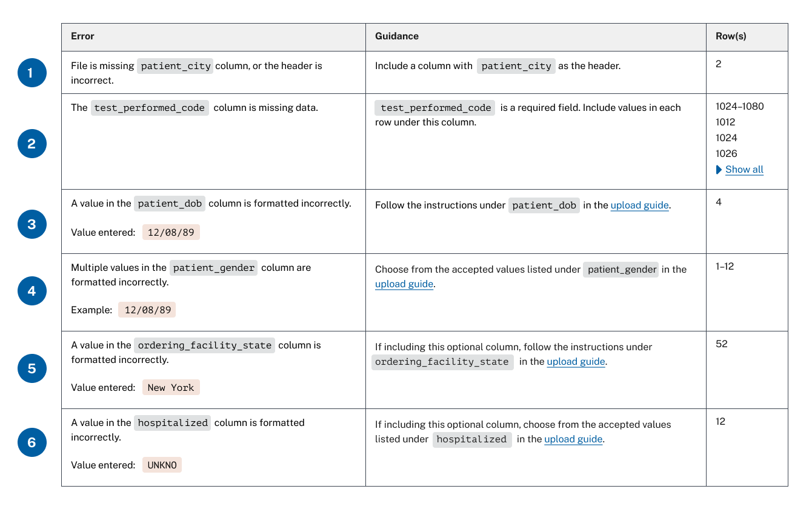Click 12/08/89 value entered for patient_dob

171,233
